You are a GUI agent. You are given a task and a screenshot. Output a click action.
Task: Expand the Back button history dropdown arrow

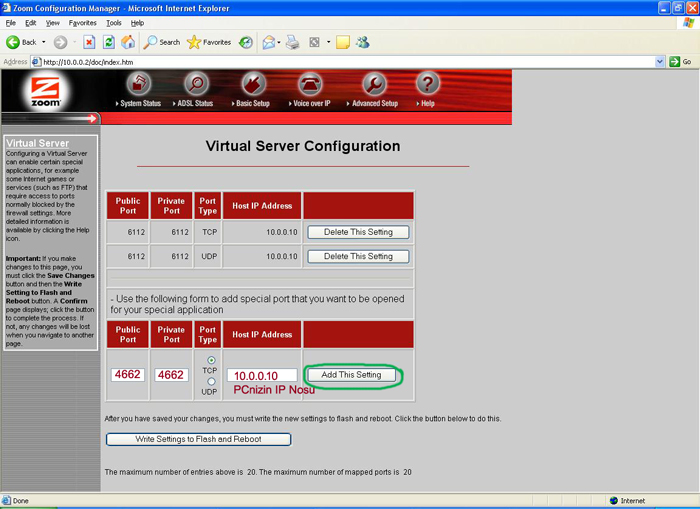43,42
